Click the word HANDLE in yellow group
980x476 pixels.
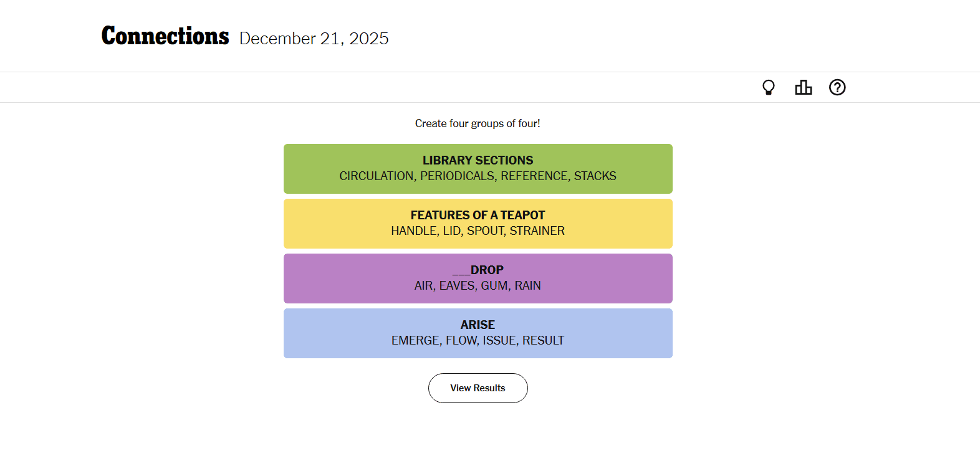413,231
